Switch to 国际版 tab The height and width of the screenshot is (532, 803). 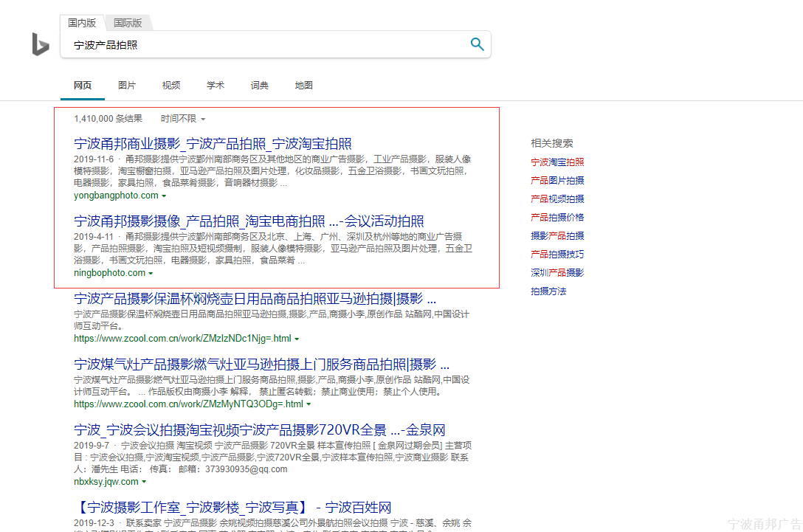tap(128, 23)
